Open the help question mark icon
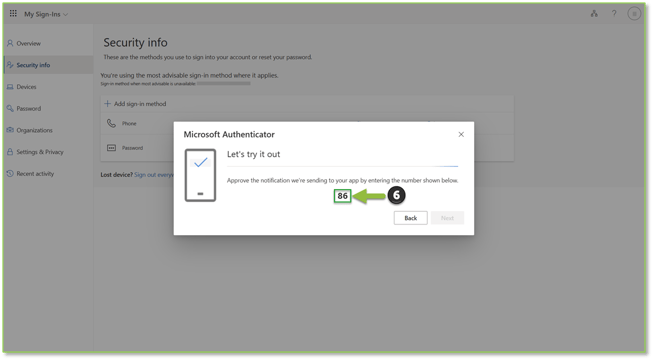The image size is (653, 360). pos(614,14)
